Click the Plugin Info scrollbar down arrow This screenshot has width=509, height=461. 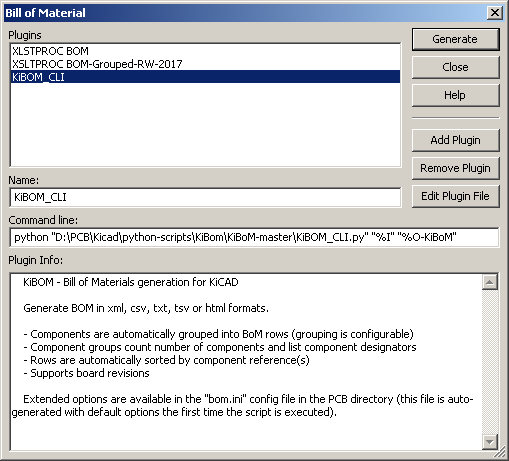(x=490, y=442)
